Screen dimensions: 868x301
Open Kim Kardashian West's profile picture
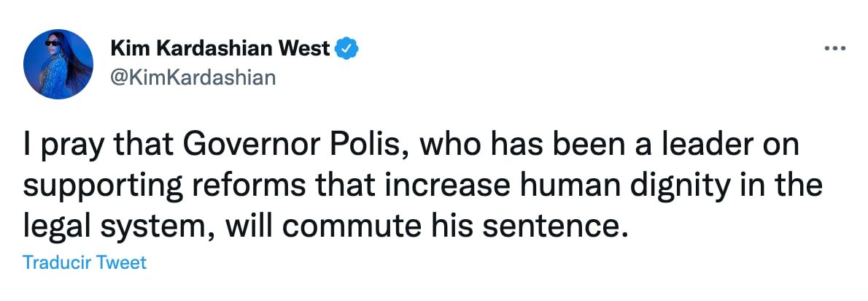58,64
